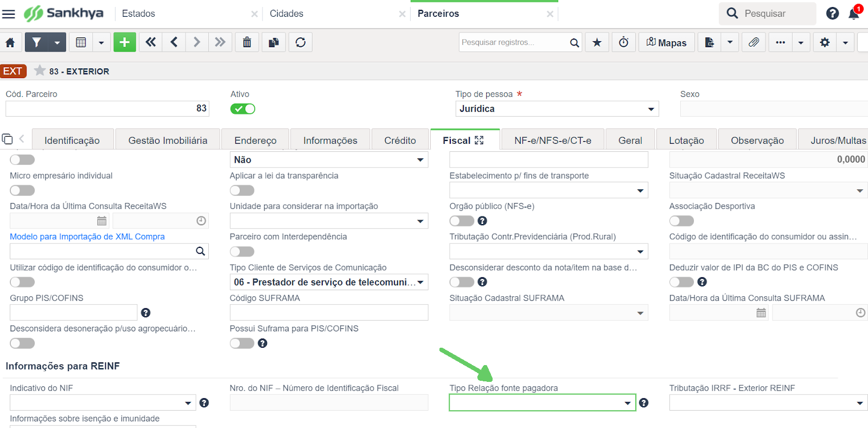Mark the screen as a favorite in toolbar
This screenshot has width=868, height=428.
pyautogui.click(x=597, y=42)
